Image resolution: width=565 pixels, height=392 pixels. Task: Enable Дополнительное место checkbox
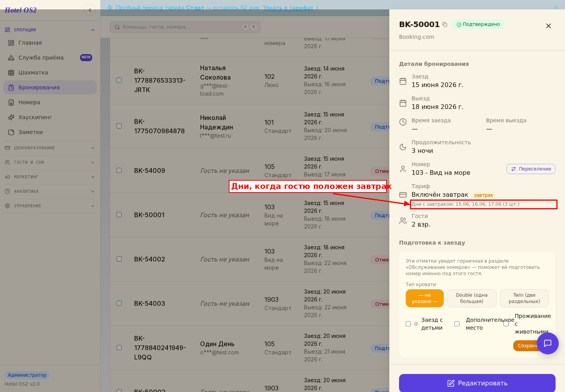click(x=457, y=324)
